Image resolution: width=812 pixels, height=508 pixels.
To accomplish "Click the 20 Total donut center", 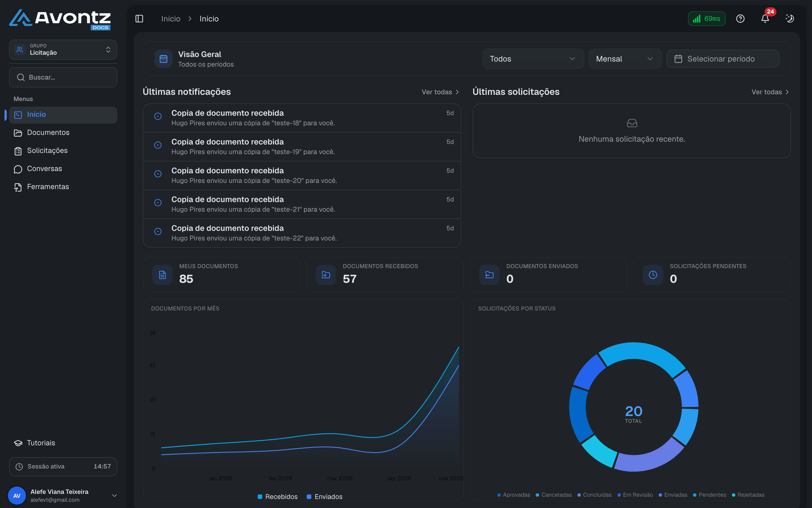I will click(634, 414).
